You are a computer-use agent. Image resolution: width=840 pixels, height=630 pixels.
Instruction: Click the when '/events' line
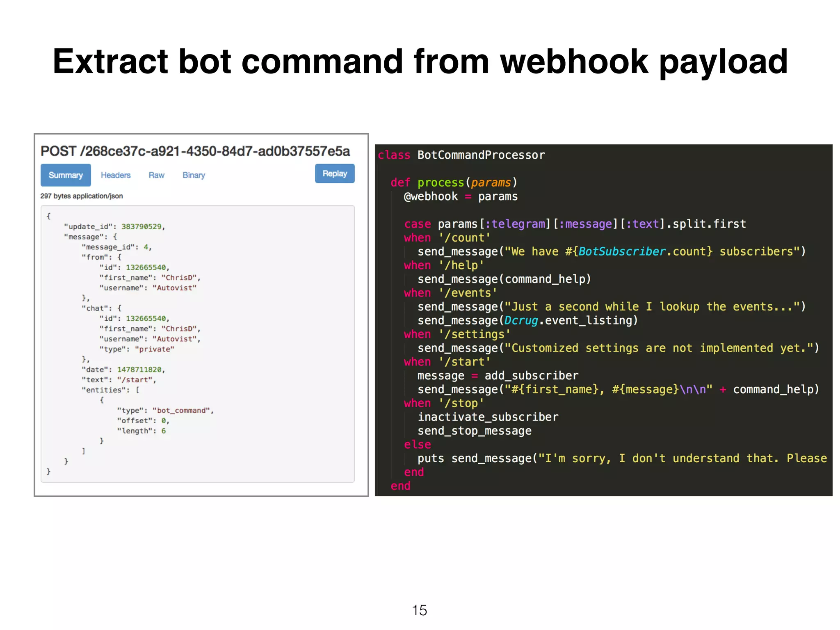click(x=450, y=293)
